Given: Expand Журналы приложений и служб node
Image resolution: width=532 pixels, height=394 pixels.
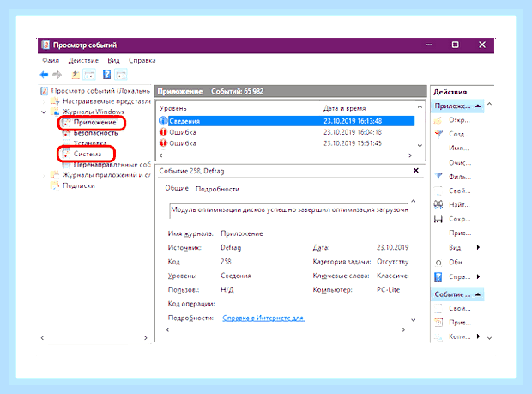Looking at the screenshot, I should tap(44, 175).
